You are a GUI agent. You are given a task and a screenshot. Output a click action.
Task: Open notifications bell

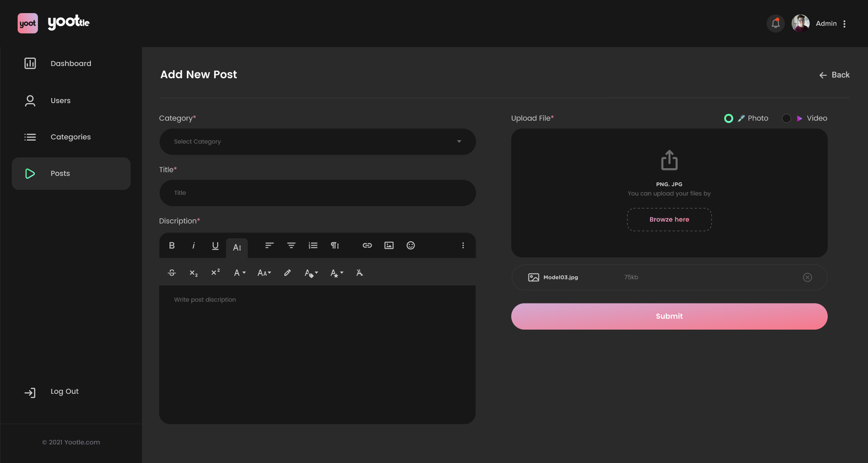[x=776, y=24]
